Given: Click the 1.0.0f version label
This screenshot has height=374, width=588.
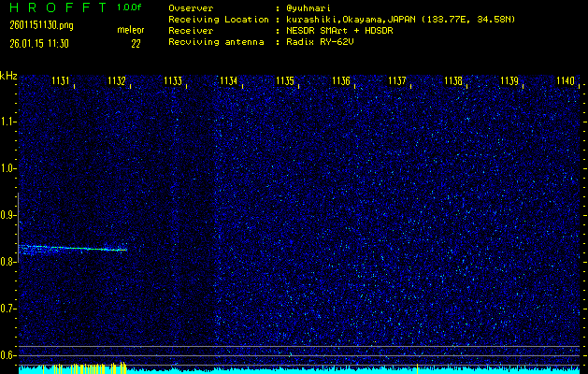Looking at the screenshot, I should coord(130,7).
